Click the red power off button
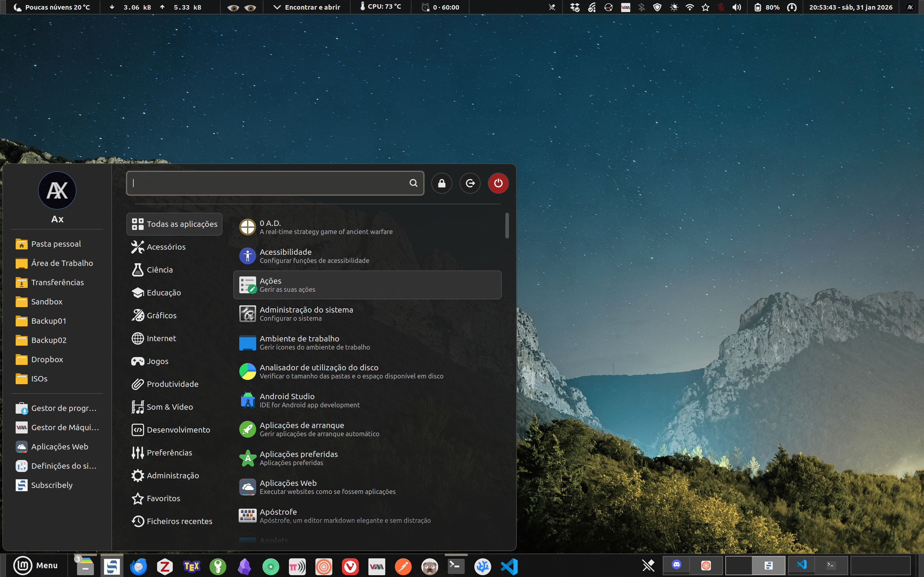This screenshot has height=577, width=924. (498, 183)
